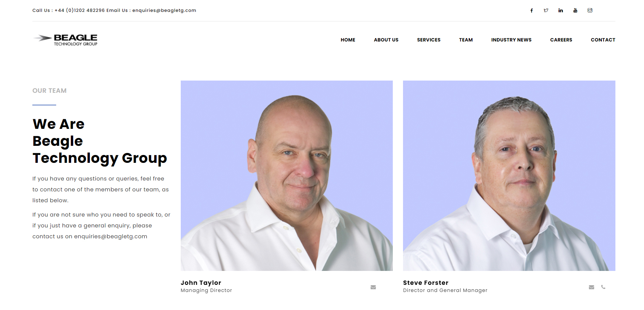Open the Facebook social icon
Screen dimensions: 644x310
531,11
